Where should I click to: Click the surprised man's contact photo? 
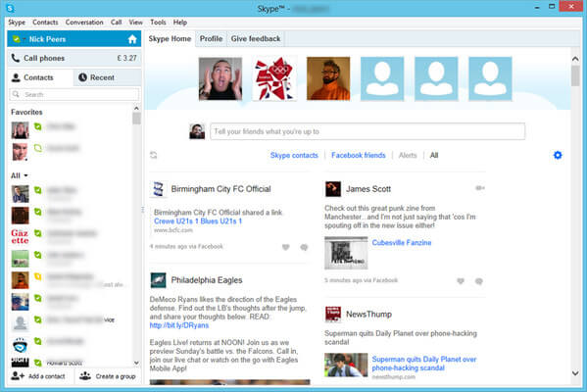click(x=220, y=78)
